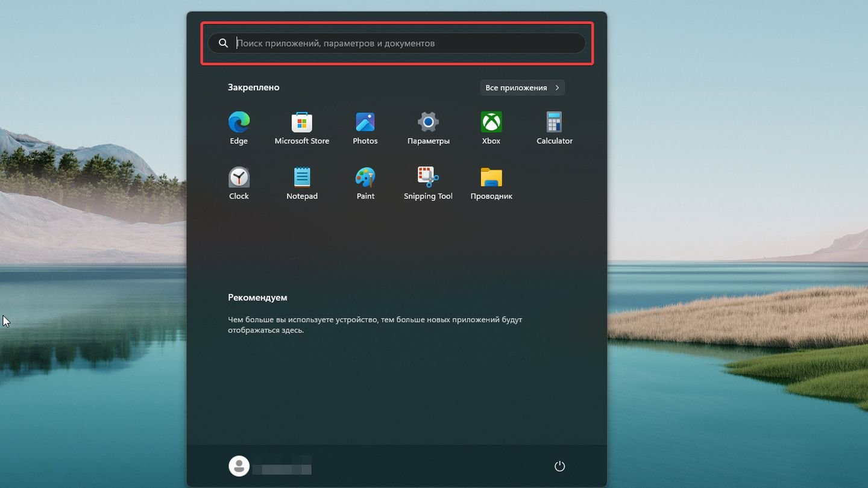Open the Paint app
The width and height of the screenshot is (868, 488).
[365, 177]
